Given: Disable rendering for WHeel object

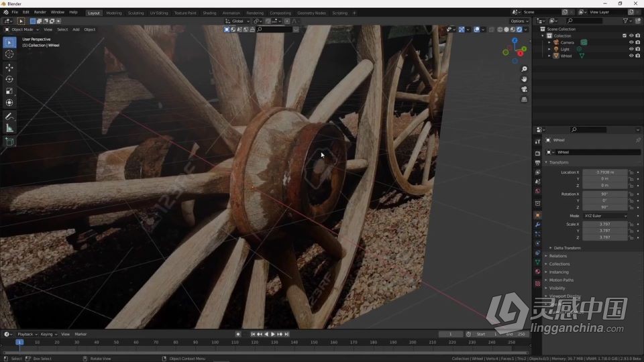Looking at the screenshot, I should pos(638,56).
